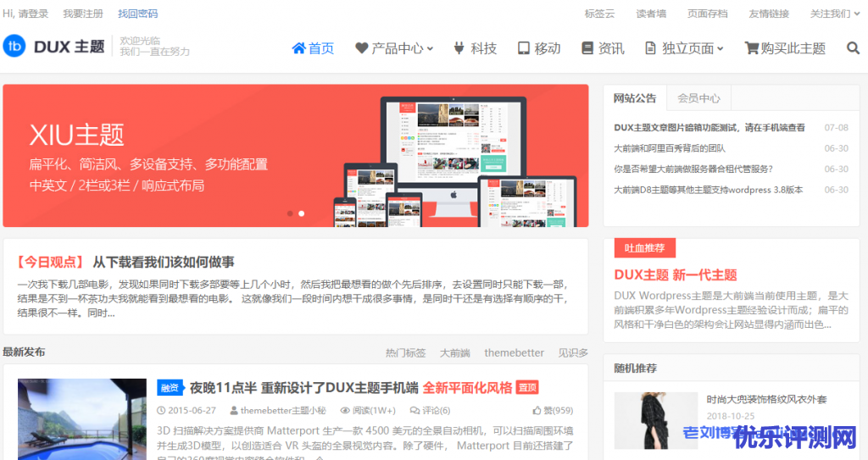The height and width of the screenshot is (460, 868).
Task: Click the red 吐血推荐 label
Action: (645, 248)
